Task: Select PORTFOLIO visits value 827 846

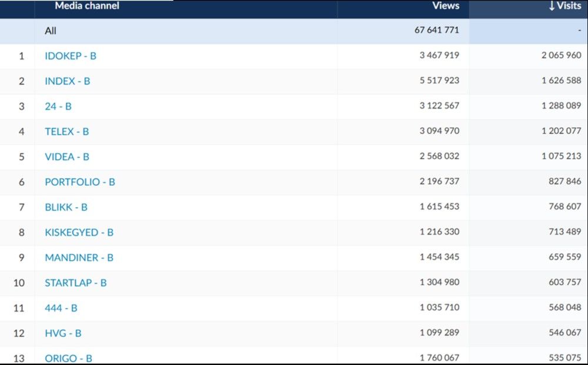Action: (564, 181)
